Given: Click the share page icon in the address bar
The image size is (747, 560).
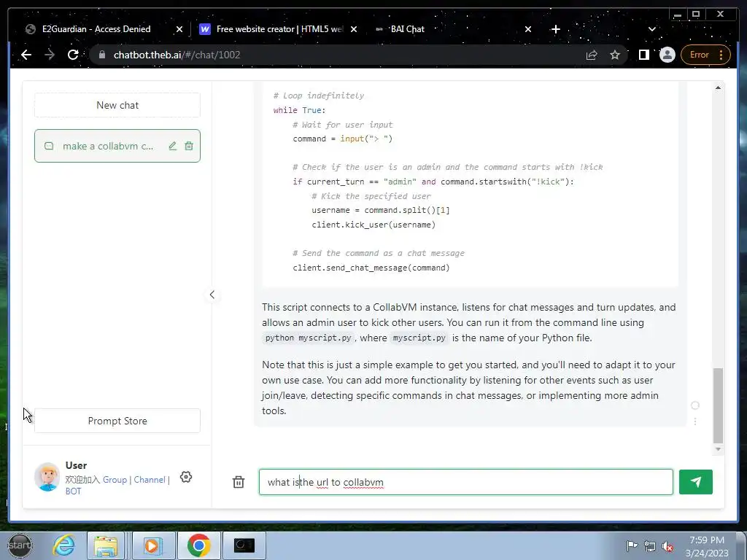Looking at the screenshot, I should point(592,55).
